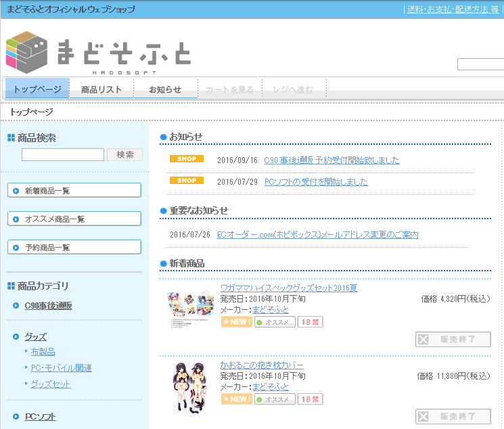Click the かおるこの抱き枕カバー thumbnail
Viewport: 504px width, 429px height.
(190, 387)
